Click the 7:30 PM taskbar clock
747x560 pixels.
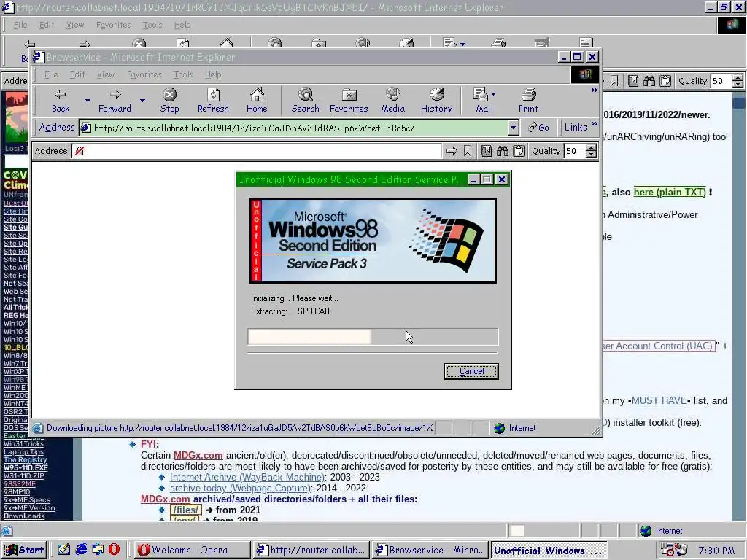[x=716, y=551]
